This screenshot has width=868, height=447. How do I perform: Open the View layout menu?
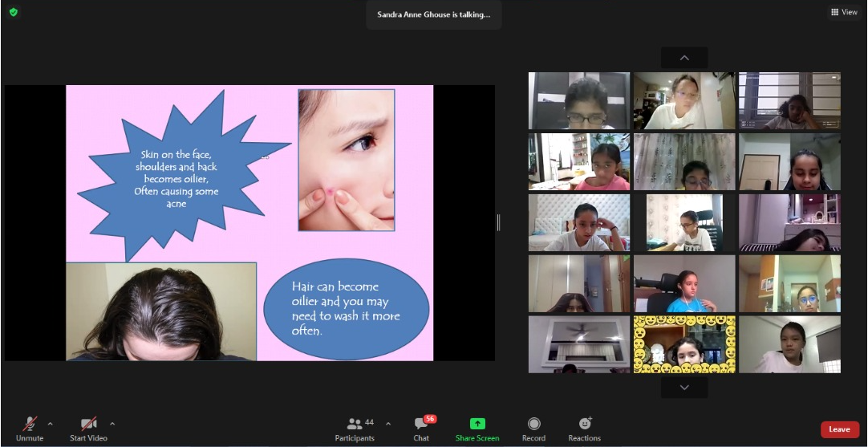844,12
